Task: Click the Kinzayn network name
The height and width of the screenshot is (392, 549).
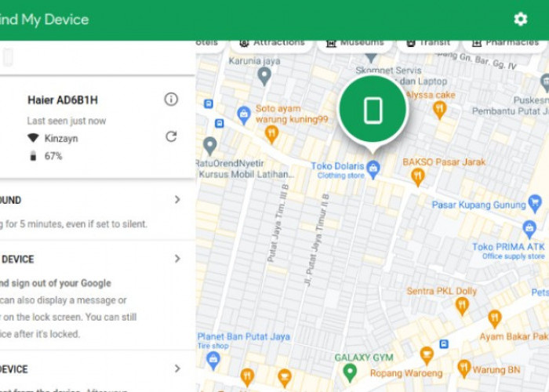Action: click(x=61, y=139)
